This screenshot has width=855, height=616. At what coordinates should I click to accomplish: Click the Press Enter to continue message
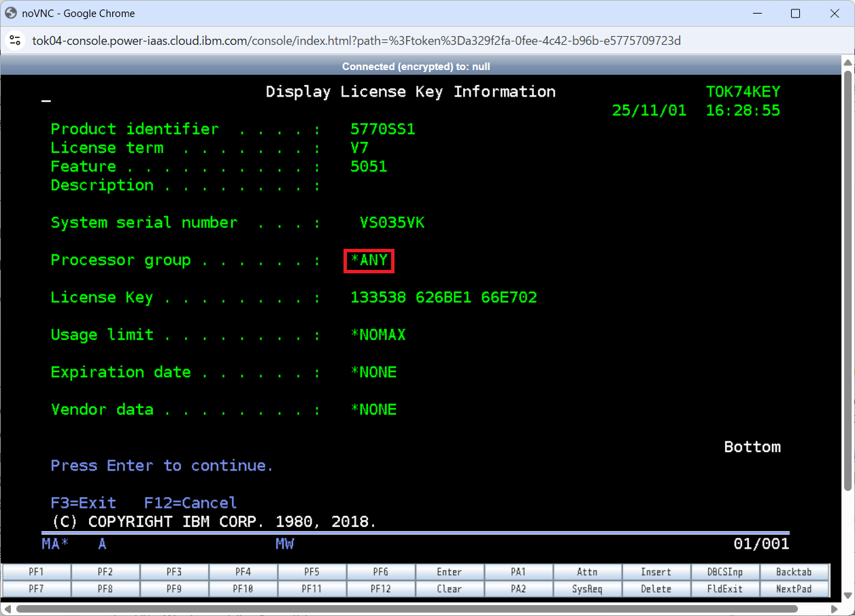[162, 466]
